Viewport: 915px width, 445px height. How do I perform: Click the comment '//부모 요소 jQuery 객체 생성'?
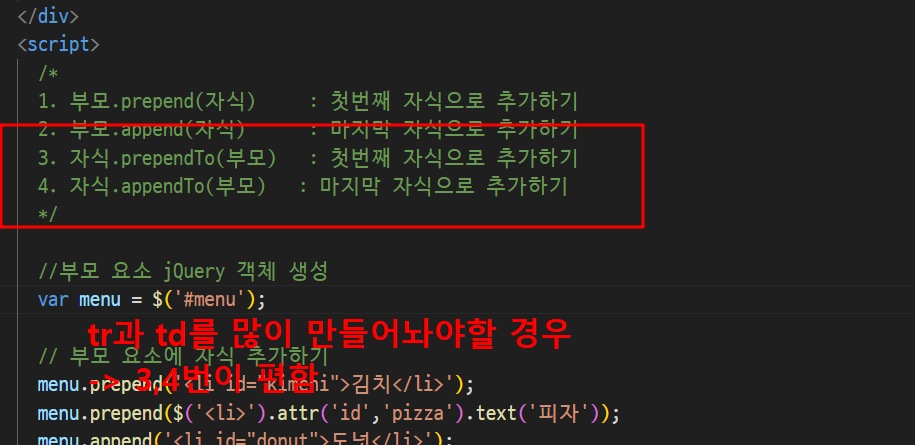[x=183, y=272]
